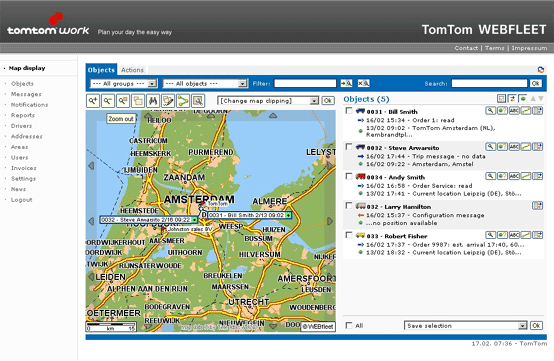Click ABC text message icon for Bill Smith
Image resolution: width=554 pixels, height=361 pixels.
tap(514, 111)
